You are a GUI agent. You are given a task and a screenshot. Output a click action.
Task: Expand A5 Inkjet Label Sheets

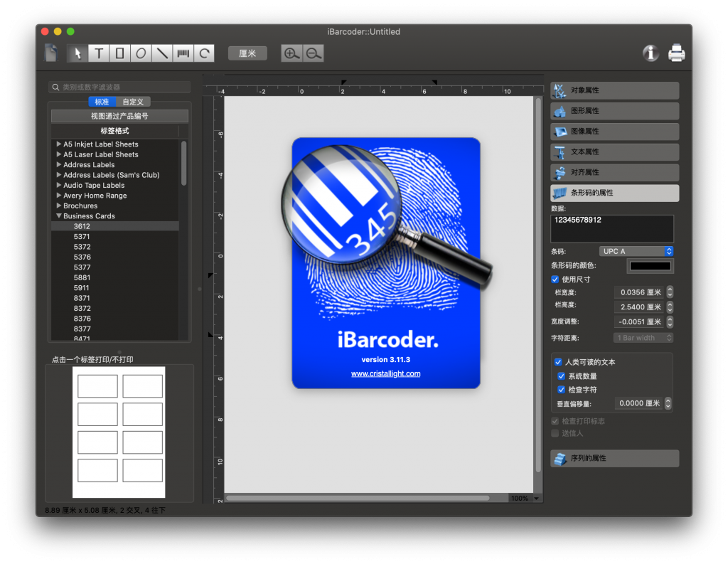tap(58, 144)
